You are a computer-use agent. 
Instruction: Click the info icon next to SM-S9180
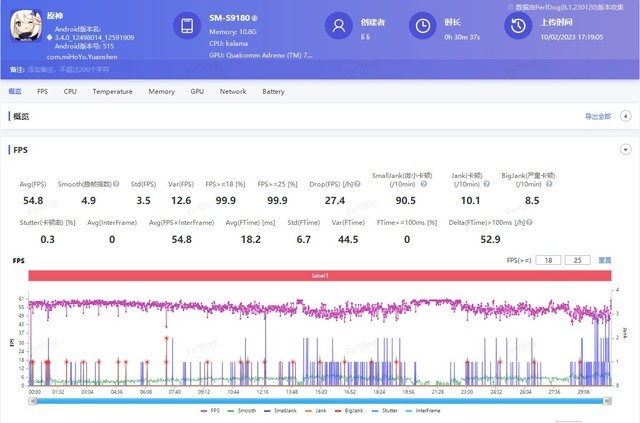pyautogui.click(x=255, y=18)
